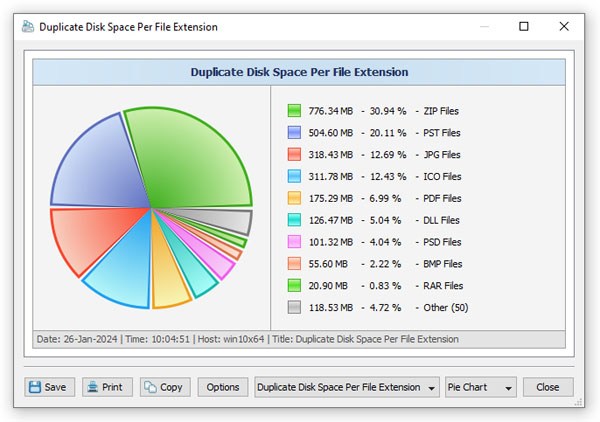
Task: Click the '20.11 %' percentage
Action: [388, 133]
